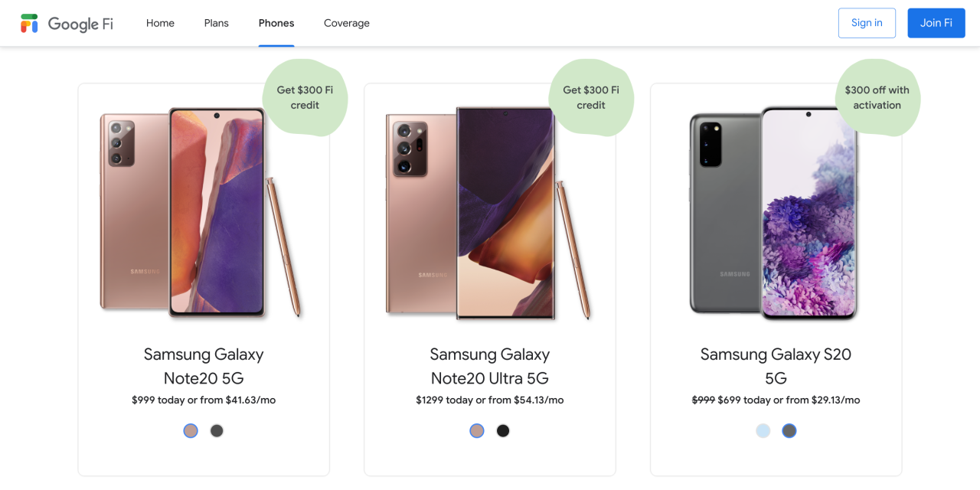The width and height of the screenshot is (980, 490).
Task: Click the Join Fi button
Action: click(936, 23)
